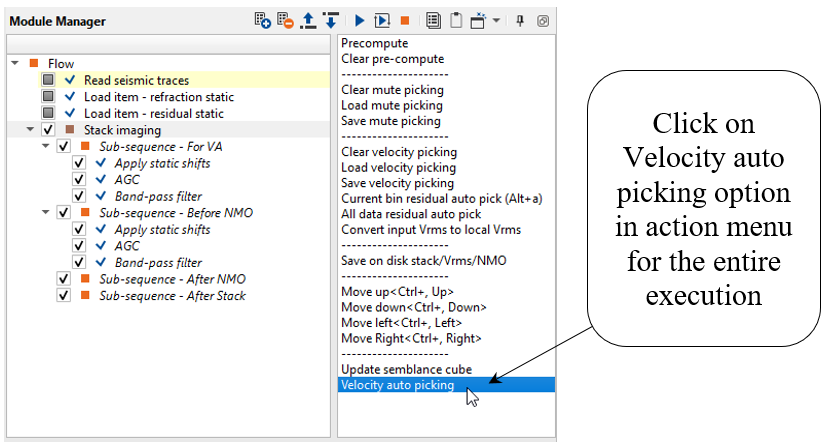829x443 pixels.
Task: Click the add module icon in toolbar
Action: pyautogui.click(x=263, y=21)
